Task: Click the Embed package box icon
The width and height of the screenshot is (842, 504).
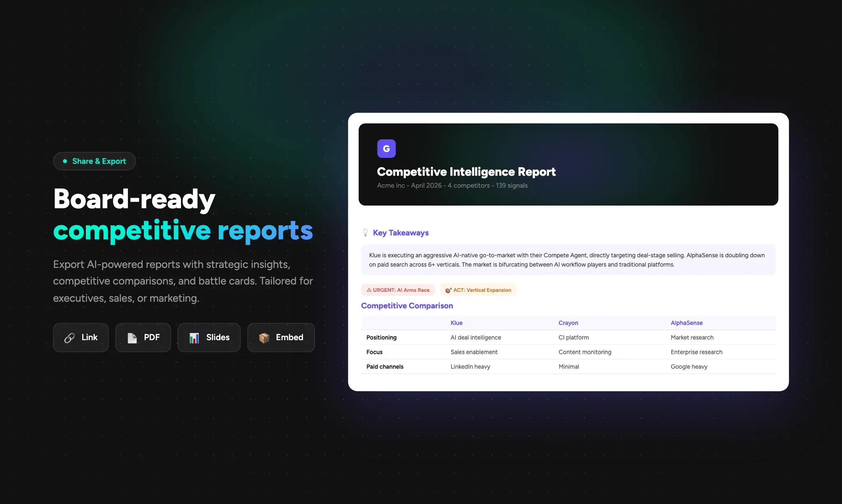Action: (x=264, y=338)
